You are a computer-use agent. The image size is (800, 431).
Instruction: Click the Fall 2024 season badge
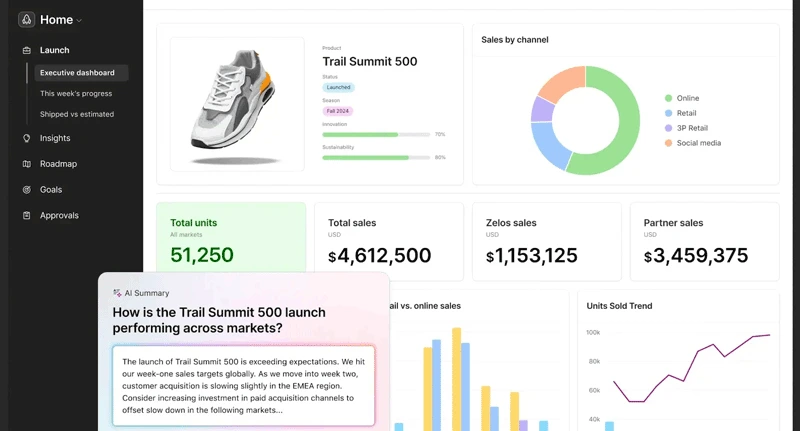click(337, 111)
